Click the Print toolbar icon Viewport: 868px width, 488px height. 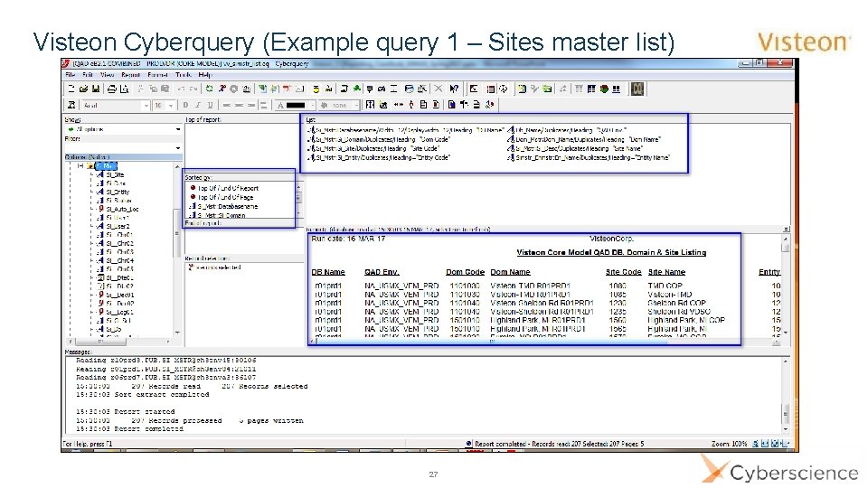pos(112,89)
